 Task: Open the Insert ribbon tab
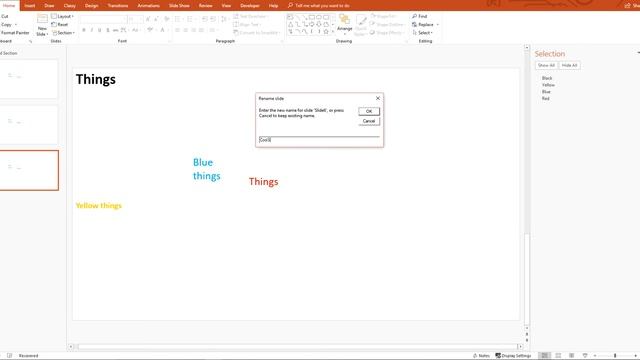[x=30, y=6]
